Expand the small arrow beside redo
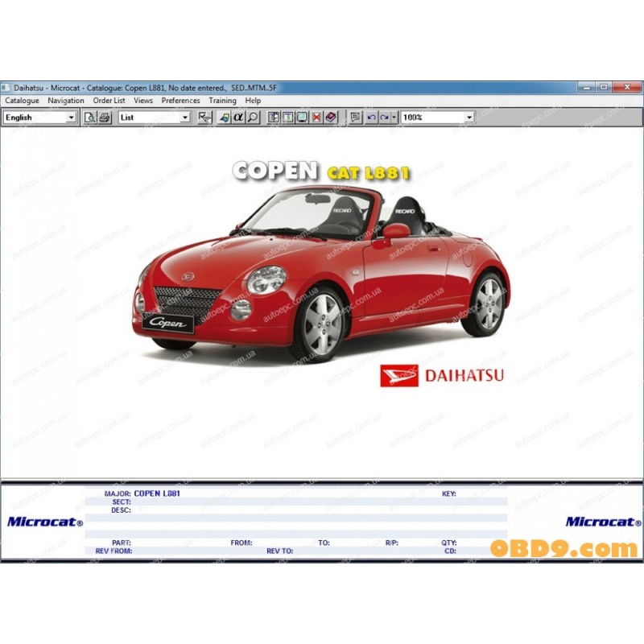The image size is (644, 644). 394,118
